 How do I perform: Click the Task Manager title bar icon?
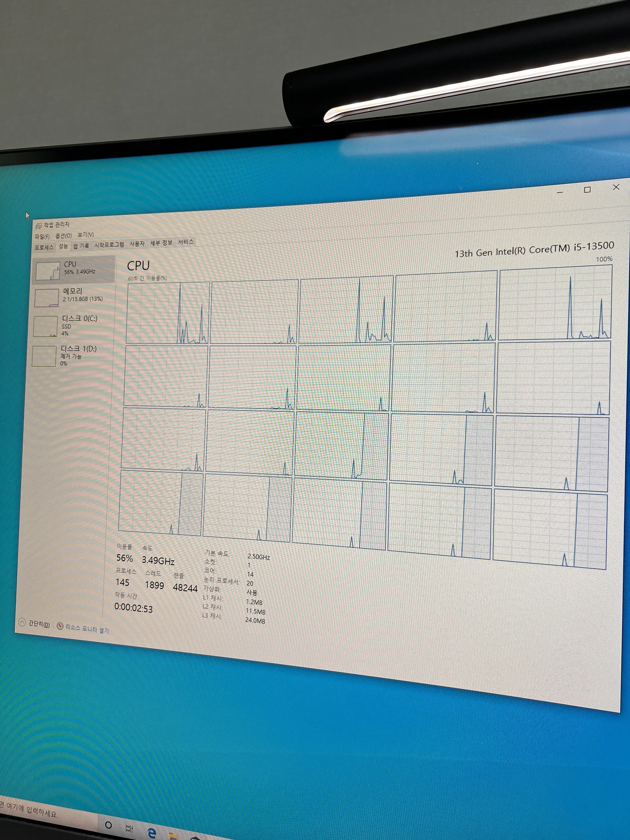[x=38, y=226]
